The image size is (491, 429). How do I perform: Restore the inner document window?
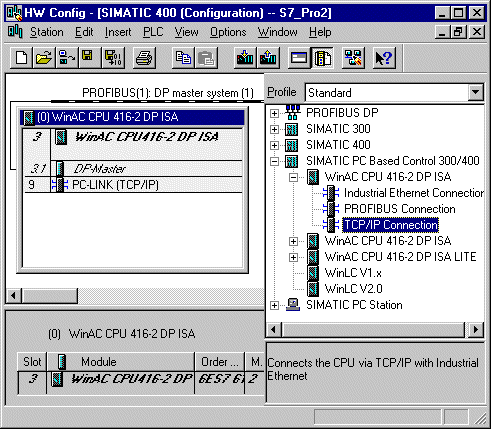[x=459, y=32]
